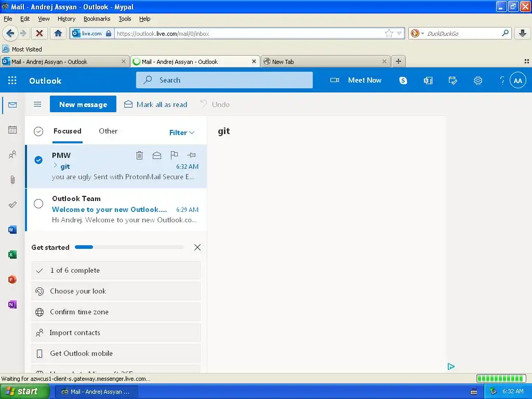Open My Day calendar-check icon
The height and width of the screenshot is (399, 532).
tap(453, 81)
